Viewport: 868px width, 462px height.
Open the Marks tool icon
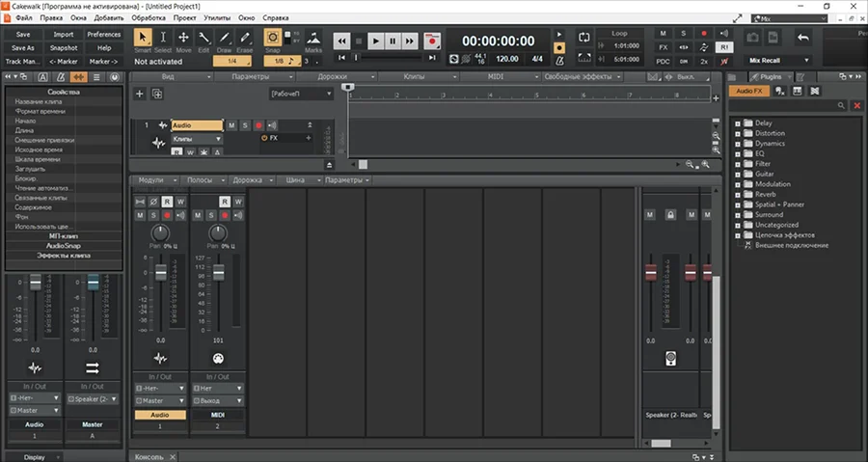(313, 38)
